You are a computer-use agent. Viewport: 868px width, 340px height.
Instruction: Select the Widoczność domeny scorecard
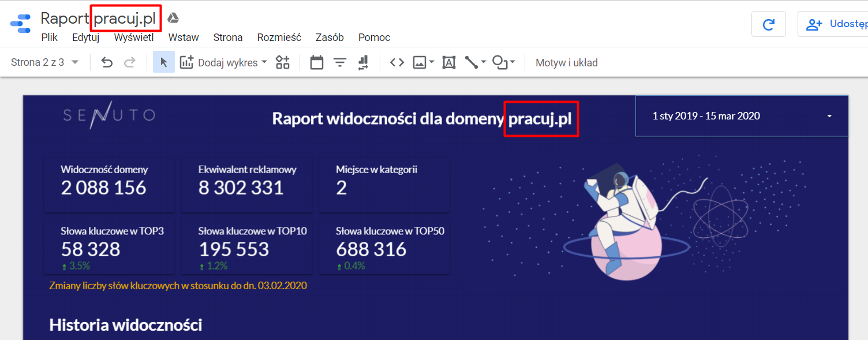point(109,185)
